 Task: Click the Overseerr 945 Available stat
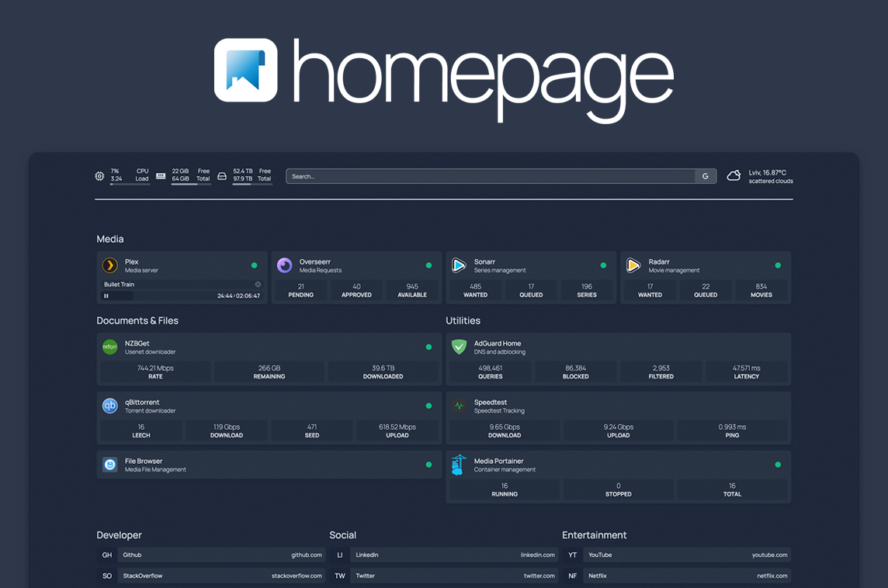(x=412, y=290)
